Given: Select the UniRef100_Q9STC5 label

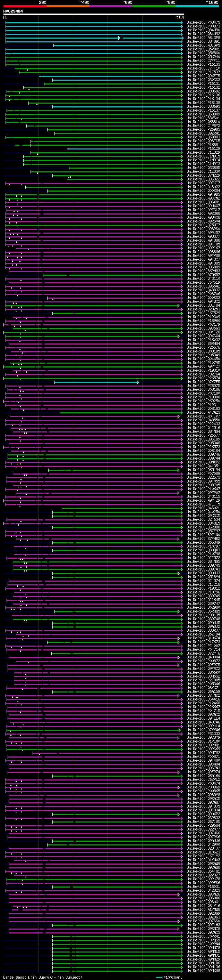Looking at the screenshot, I should click(x=203, y=141).
